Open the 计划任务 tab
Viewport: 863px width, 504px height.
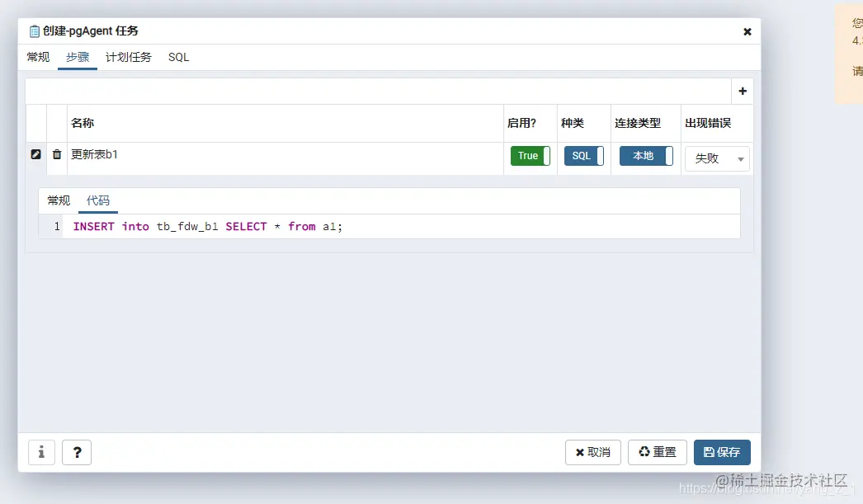pyautogui.click(x=128, y=57)
